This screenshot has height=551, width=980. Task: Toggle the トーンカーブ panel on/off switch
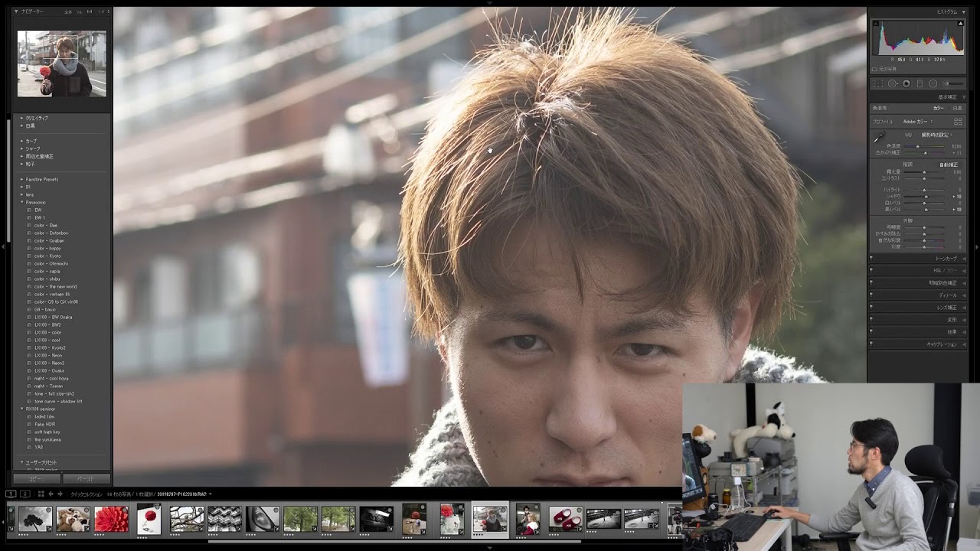(x=871, y=258)
